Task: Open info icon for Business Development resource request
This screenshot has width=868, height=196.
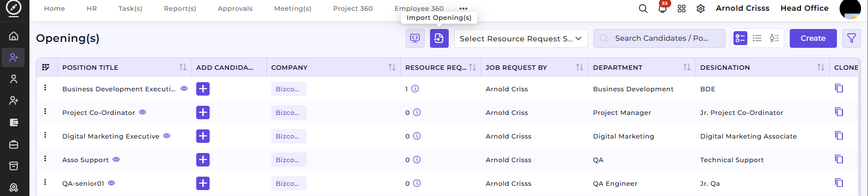Action: pos(415,89)
